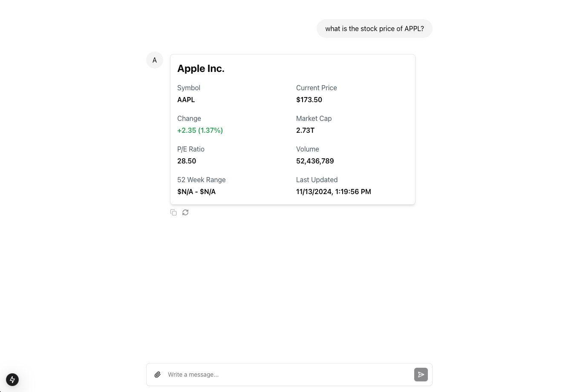The image size is (577, 392).
Task: Send the message with the send arrow
Action: tap(421, 375)
